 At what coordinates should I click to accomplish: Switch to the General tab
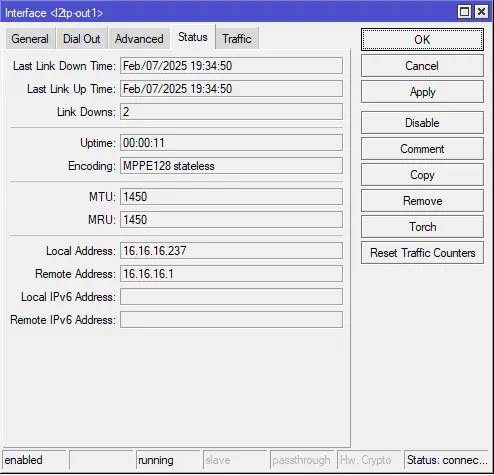30,39
